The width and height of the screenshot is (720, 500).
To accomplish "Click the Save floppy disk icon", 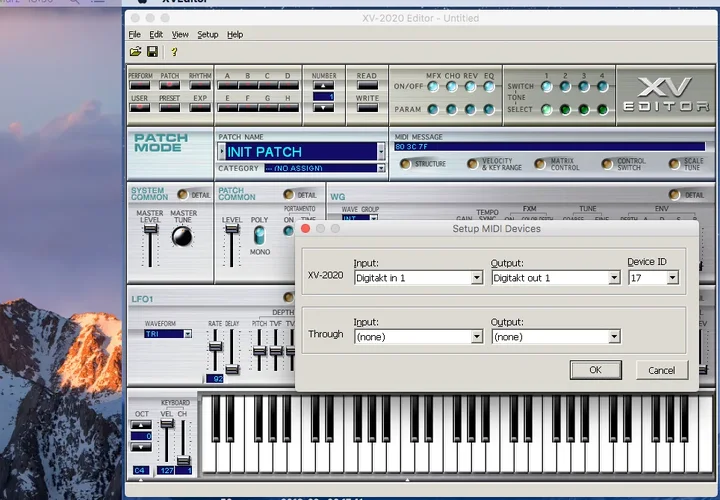I will tap(153, 52).
